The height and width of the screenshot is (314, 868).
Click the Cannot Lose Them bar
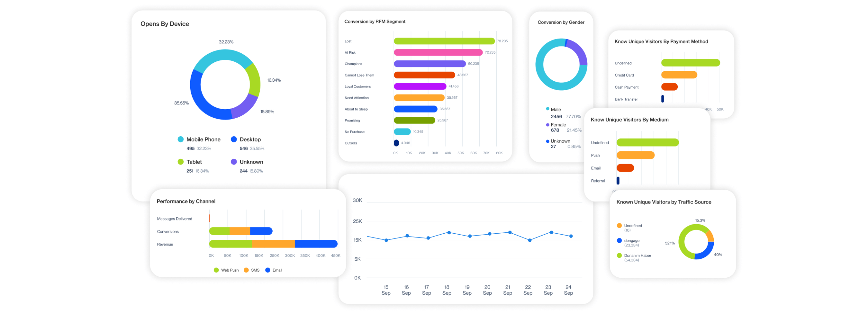click(424, 75)
